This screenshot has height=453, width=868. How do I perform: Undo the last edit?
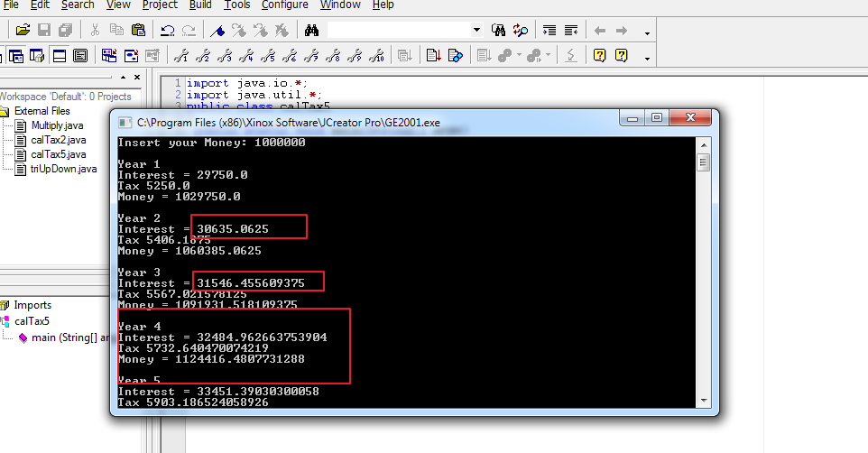pos(167,31)
